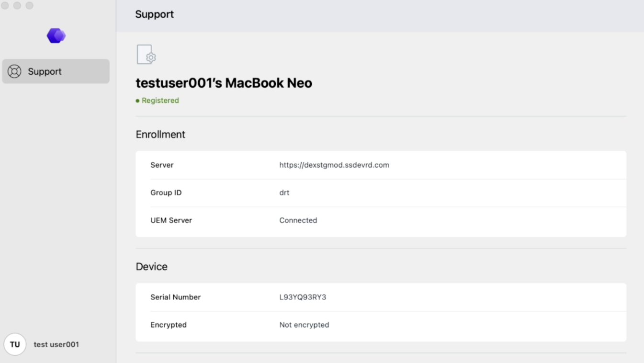Click the Group ID value drt
Viewport: 644px width, 363px height.
coord(284,193)
